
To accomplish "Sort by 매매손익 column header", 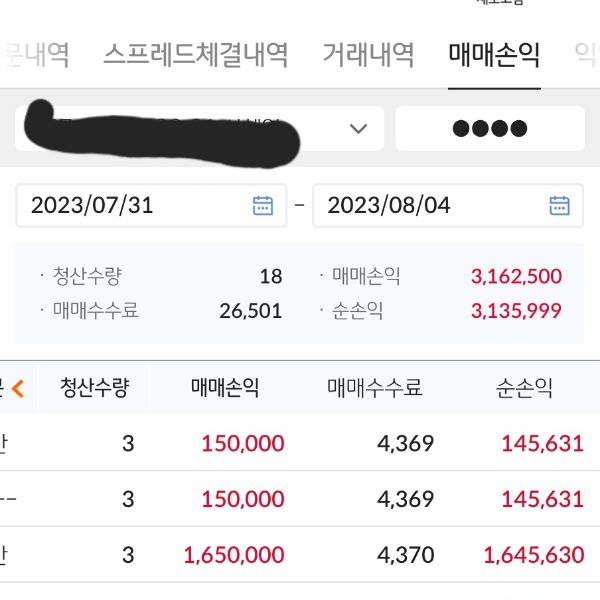I will [x=225, y=388].
